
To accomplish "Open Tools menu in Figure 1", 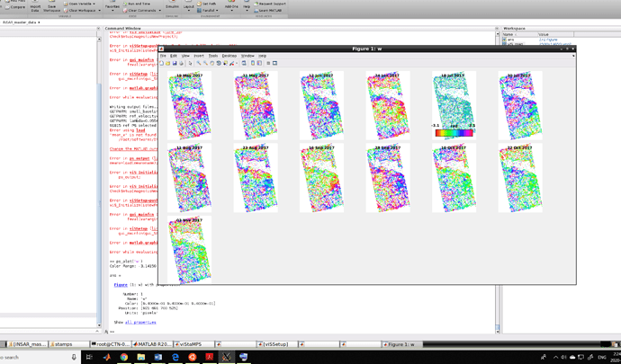I will (x=213, y=56).
